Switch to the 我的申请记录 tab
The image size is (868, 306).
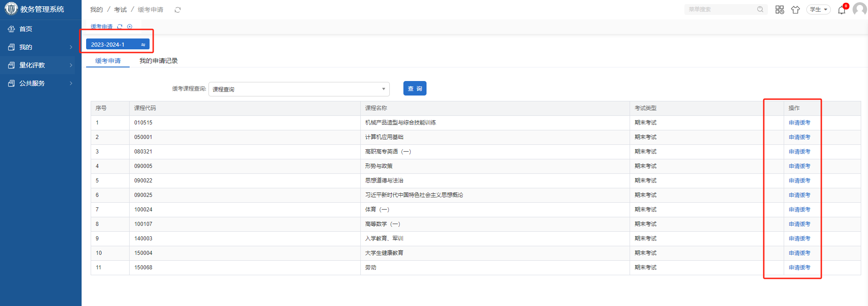158,61
